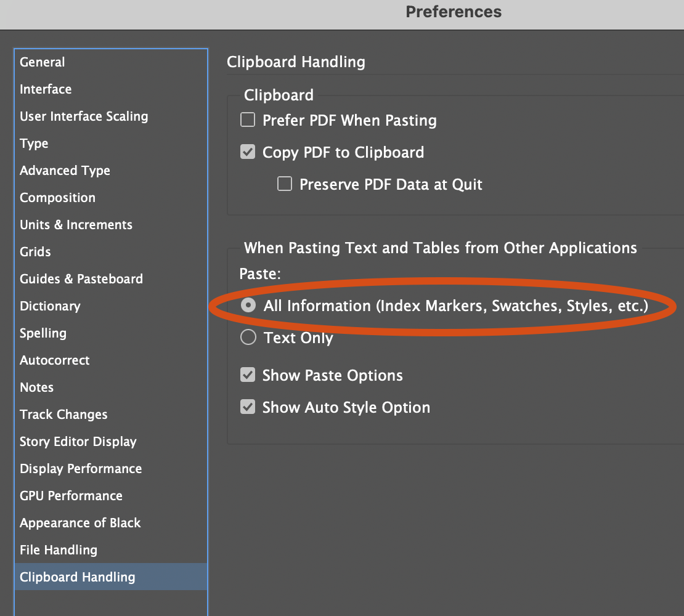684x616 pixels.
Task: Select Interface in the preferences list
Action: [x=111, y=89]
